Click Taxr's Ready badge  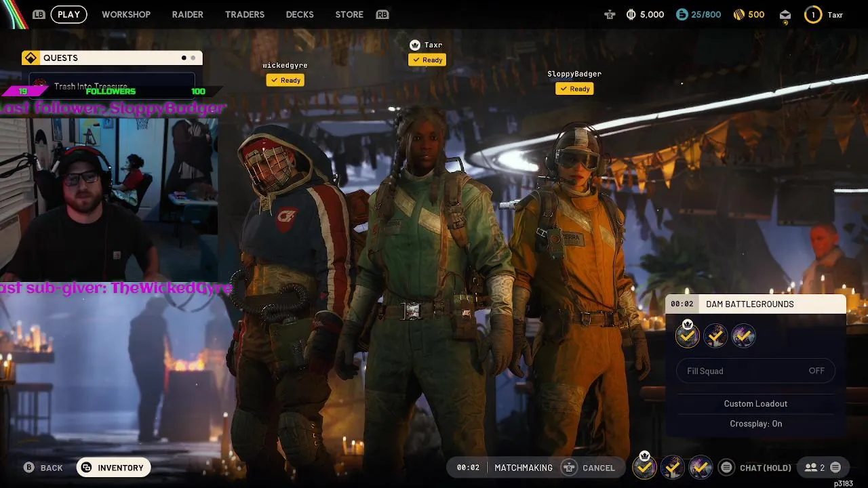click(427, 60)
